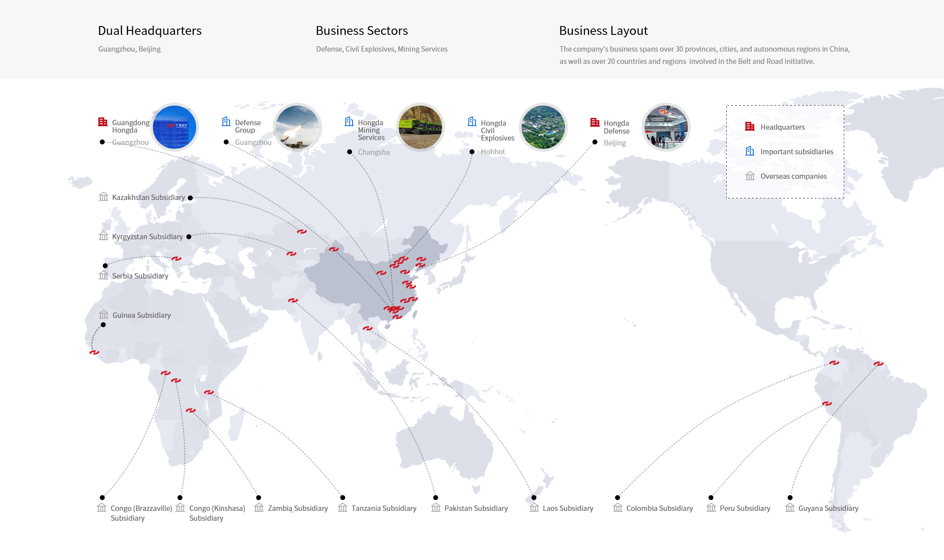Select the Pakistan Subsidiary label

476,508
